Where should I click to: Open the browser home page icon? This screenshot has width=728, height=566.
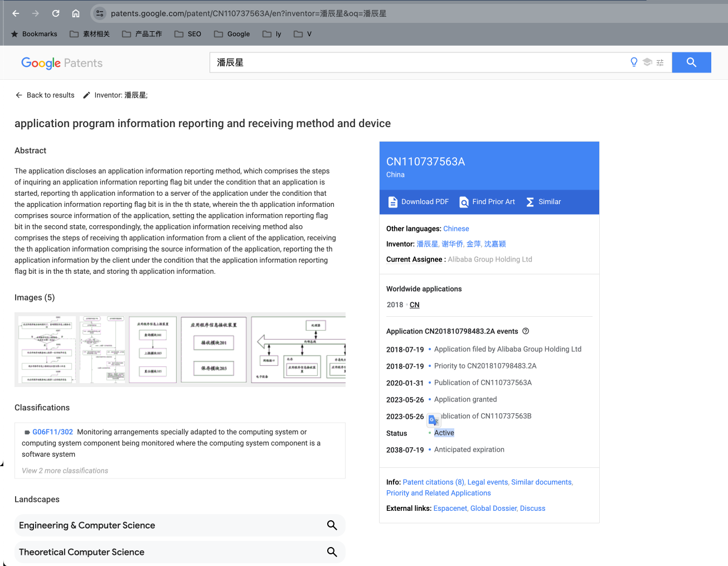(x=76, y=13)
